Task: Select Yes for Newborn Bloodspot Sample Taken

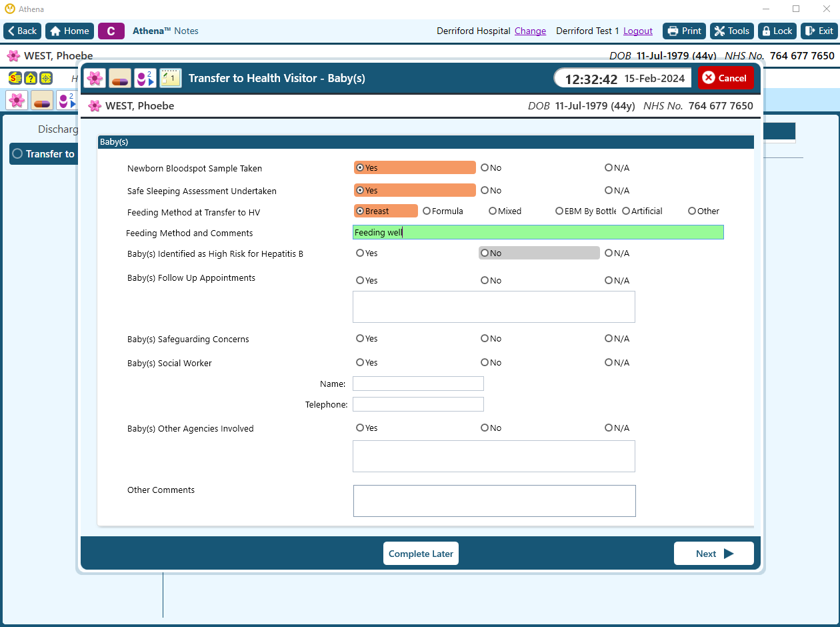Action: coord(415,168)
